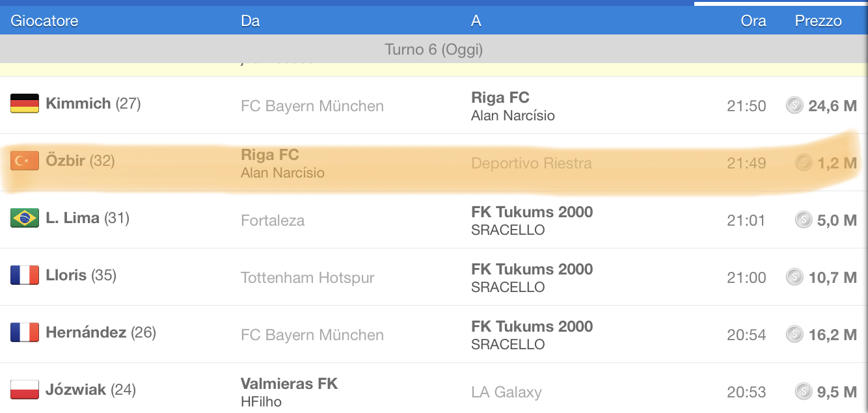Click LA Galaxy in Józwiak's row
Screen dimensions: 868x413
pyautogui.click(x=506, y=392)
